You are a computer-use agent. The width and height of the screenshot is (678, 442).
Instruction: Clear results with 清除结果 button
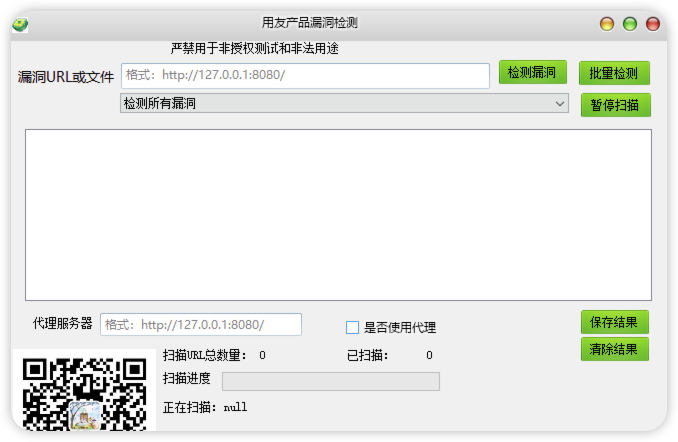click(x=614, y=349)
